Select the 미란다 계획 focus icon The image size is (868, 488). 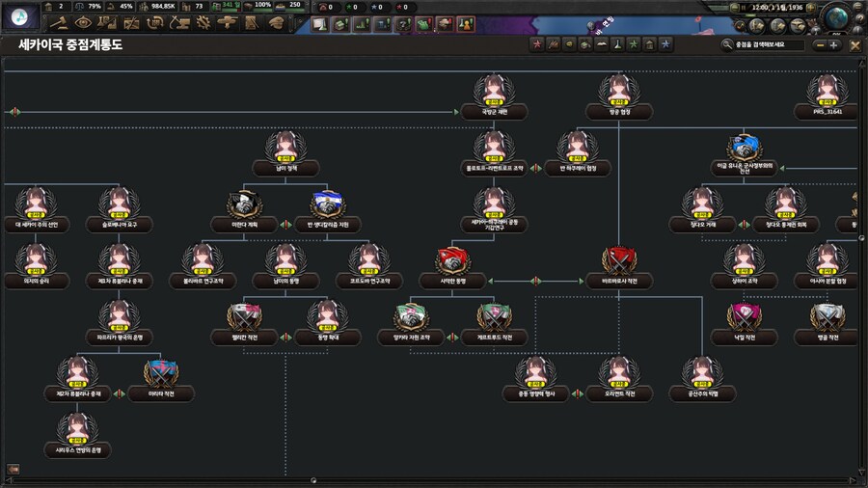click(243, 204)
